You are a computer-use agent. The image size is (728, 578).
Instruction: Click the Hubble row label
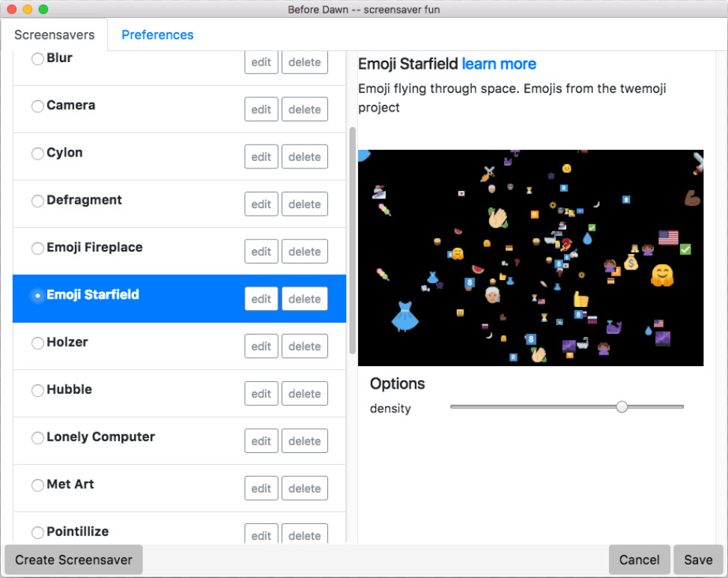[x=69, y=389]
